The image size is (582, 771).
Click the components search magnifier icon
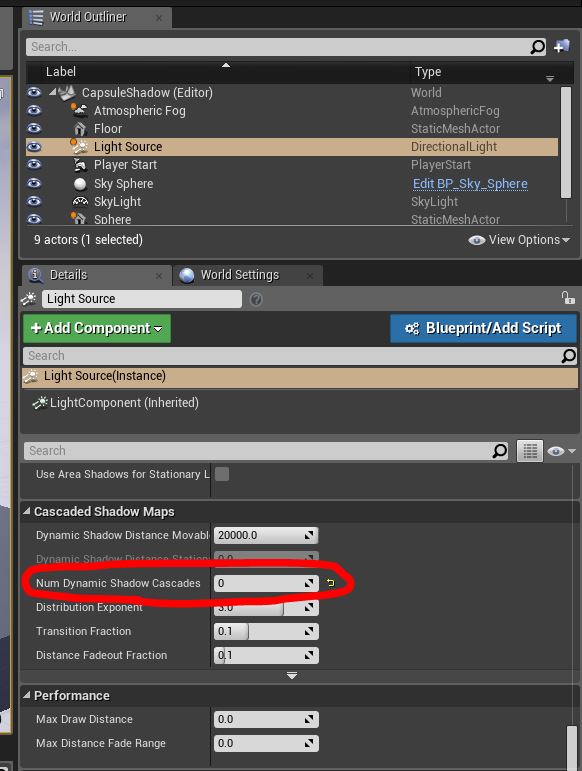[568, 356]
